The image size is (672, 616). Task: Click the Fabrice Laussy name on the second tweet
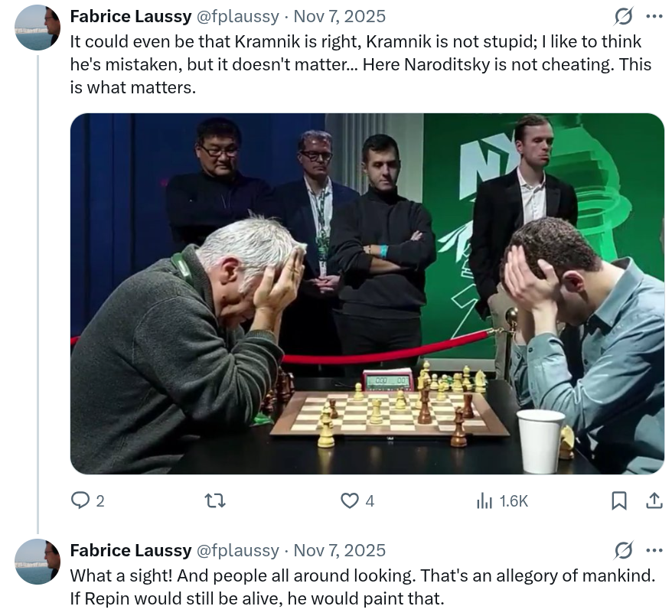point(131,550)
